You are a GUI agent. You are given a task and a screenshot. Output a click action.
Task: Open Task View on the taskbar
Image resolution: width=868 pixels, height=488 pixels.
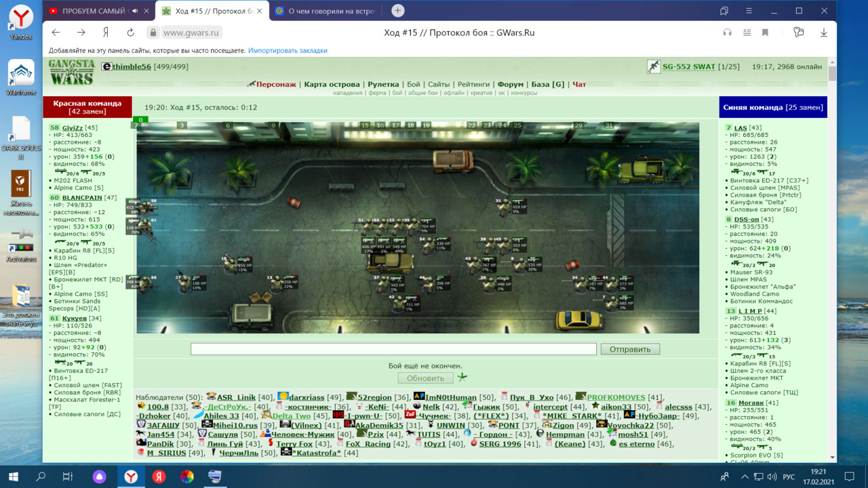(67, 476)
